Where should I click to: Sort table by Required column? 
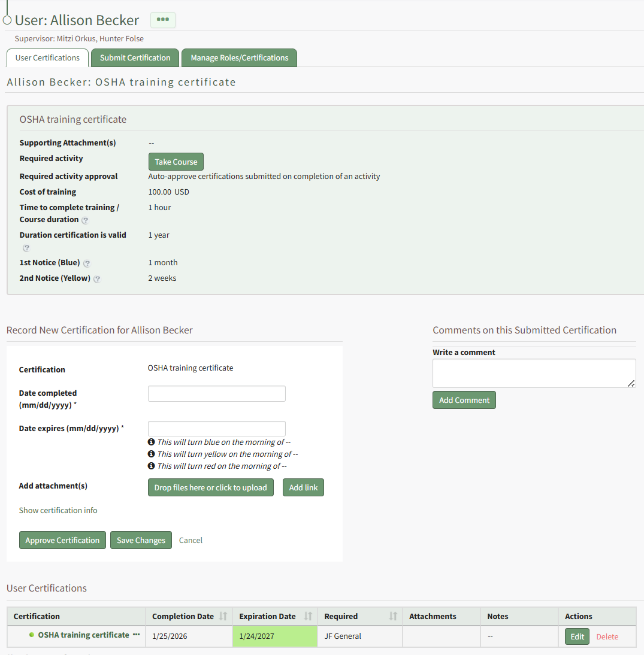(393, 616)
